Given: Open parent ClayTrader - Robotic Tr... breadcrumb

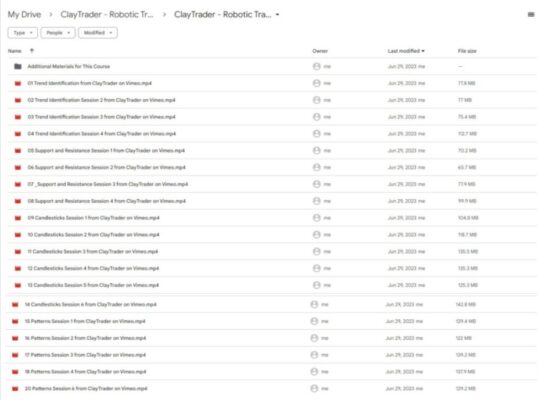Looking at the screenshot, I should pyautogui.click(x=107, y=14).
